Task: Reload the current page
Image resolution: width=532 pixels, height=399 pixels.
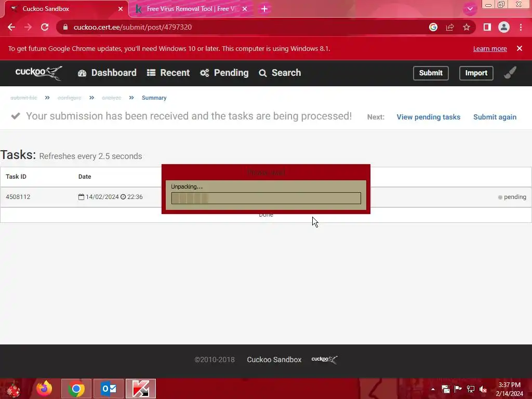Action: click(x=45, y=27)
